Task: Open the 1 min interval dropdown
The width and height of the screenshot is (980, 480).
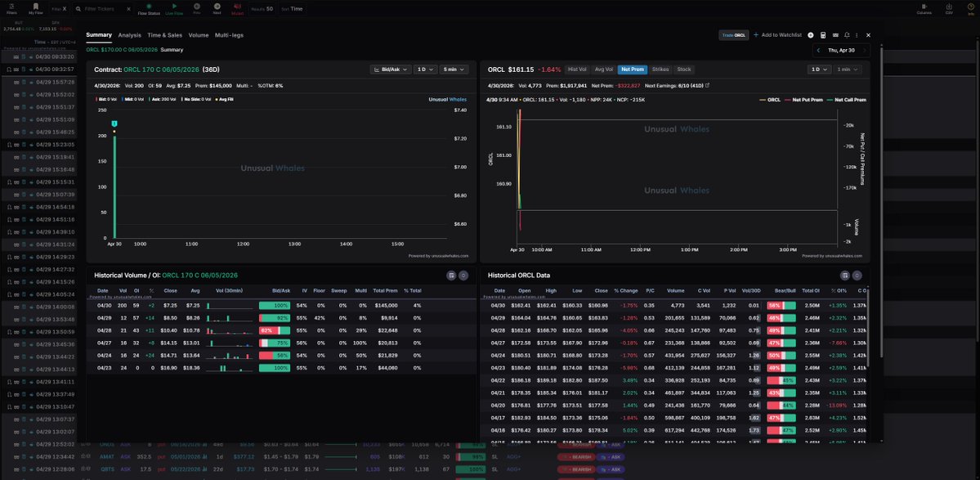Action: click(848, 70)
